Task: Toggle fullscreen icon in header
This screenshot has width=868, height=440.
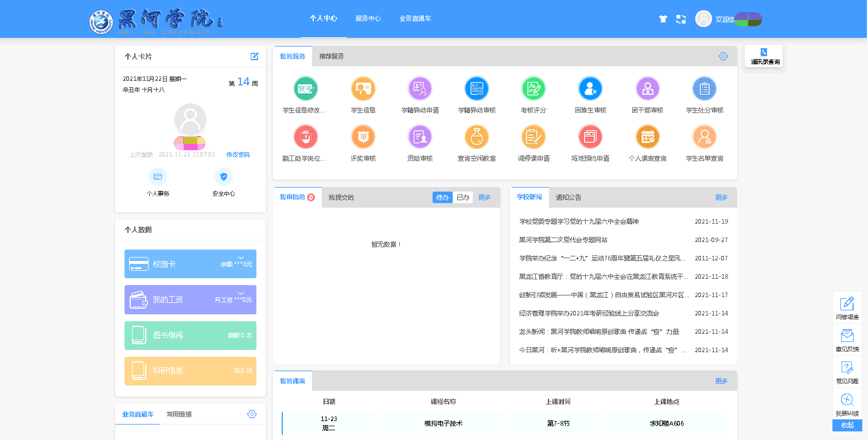Action: 681,19
